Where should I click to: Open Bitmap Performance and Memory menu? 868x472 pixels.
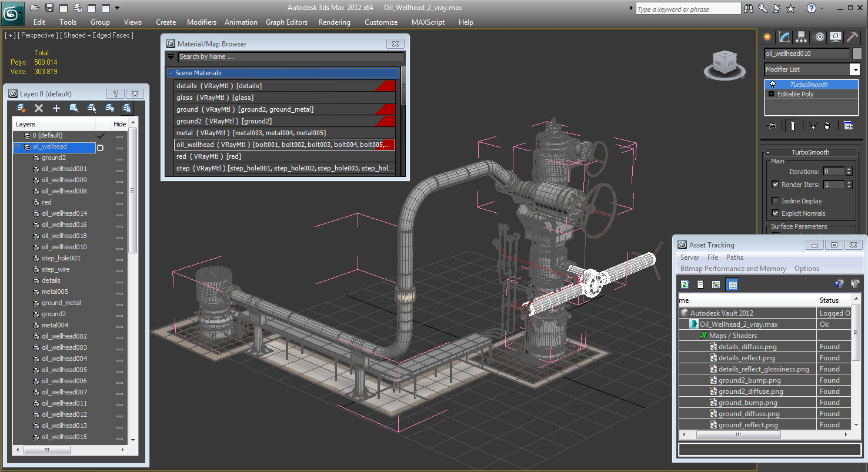click(733, 269)
